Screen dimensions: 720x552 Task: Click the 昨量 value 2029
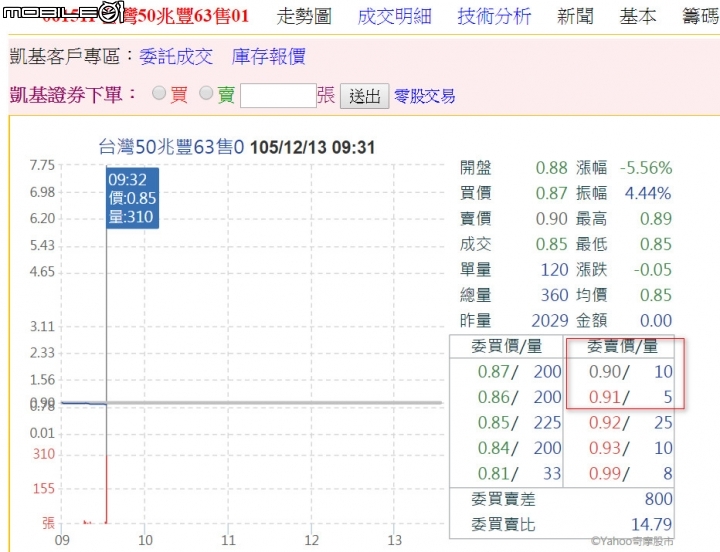point(550,321)
